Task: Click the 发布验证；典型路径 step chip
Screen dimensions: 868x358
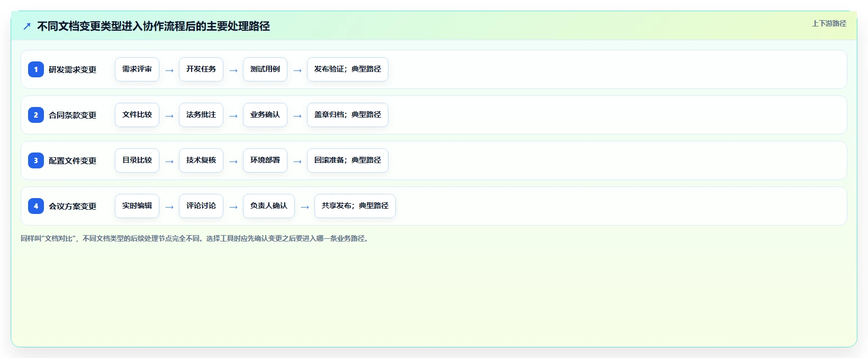Action: tap(348, 69)
